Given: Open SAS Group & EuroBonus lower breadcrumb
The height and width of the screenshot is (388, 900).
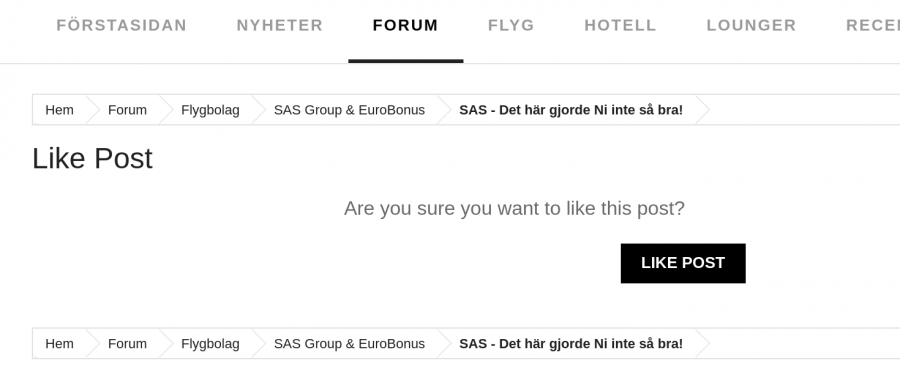Looking at the screenshot, I should (349, 343).
